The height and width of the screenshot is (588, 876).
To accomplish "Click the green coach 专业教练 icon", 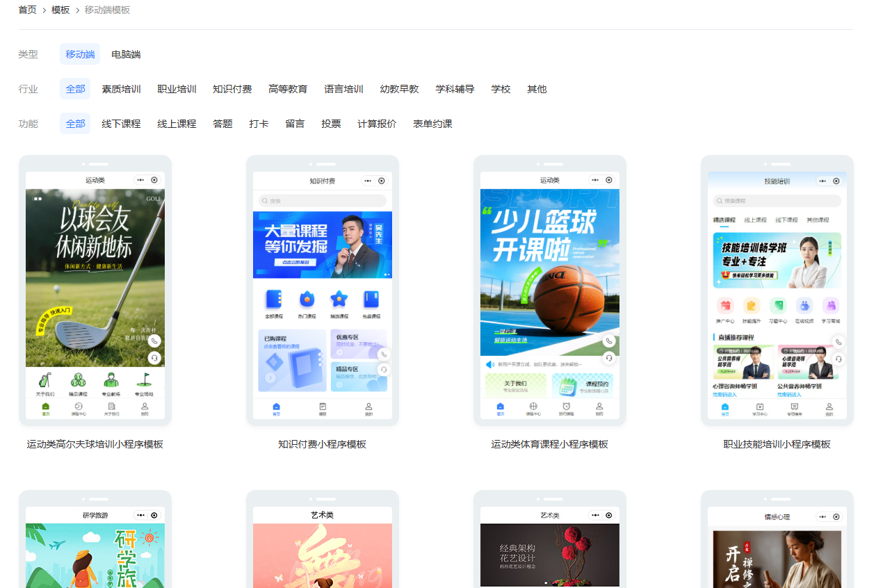I will coord(111,380).
